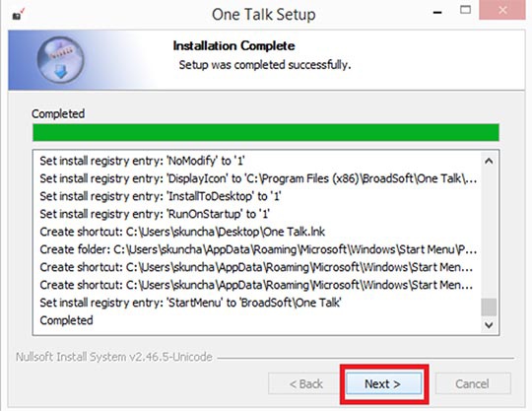Click the Nullsoft Install System version text

(x=114, y=357)
